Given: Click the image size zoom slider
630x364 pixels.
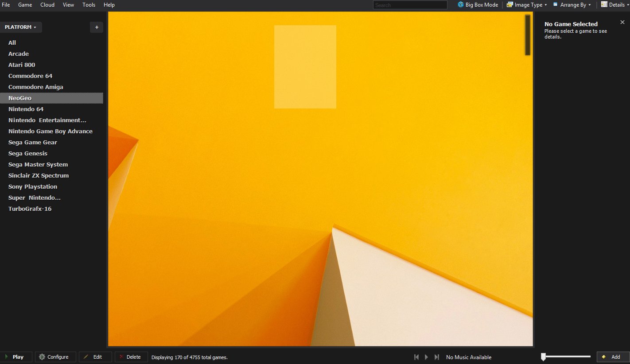Looking at the screenshot, I should pyautogui.click(x=566, y=356).
